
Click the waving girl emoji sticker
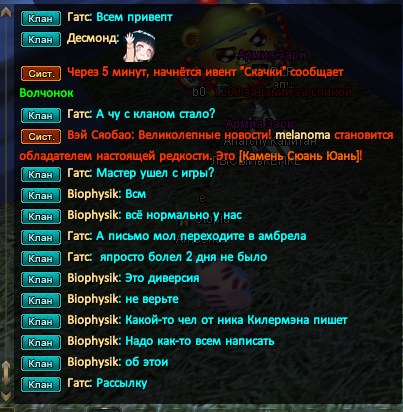(140, 46)
